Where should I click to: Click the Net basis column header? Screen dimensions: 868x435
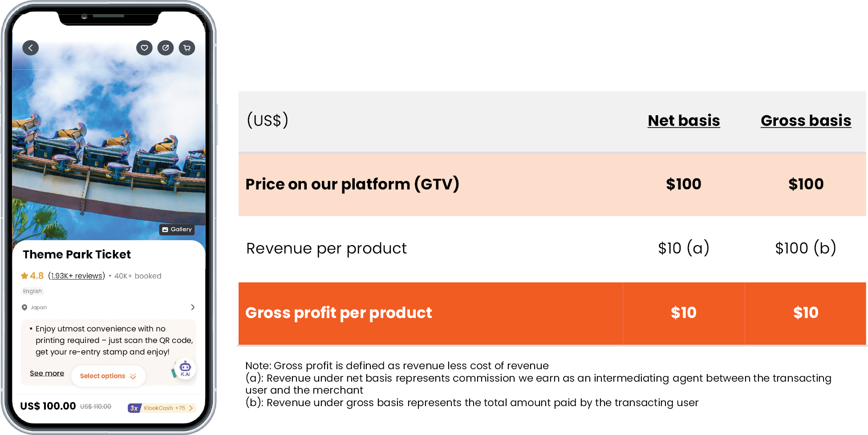(684, 121)
